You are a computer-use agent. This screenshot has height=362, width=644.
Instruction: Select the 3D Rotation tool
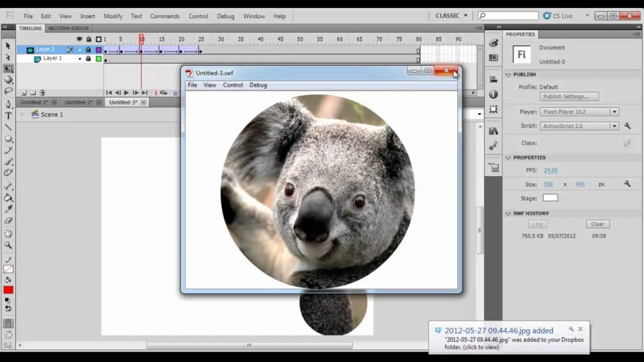[x=8, y=80]
